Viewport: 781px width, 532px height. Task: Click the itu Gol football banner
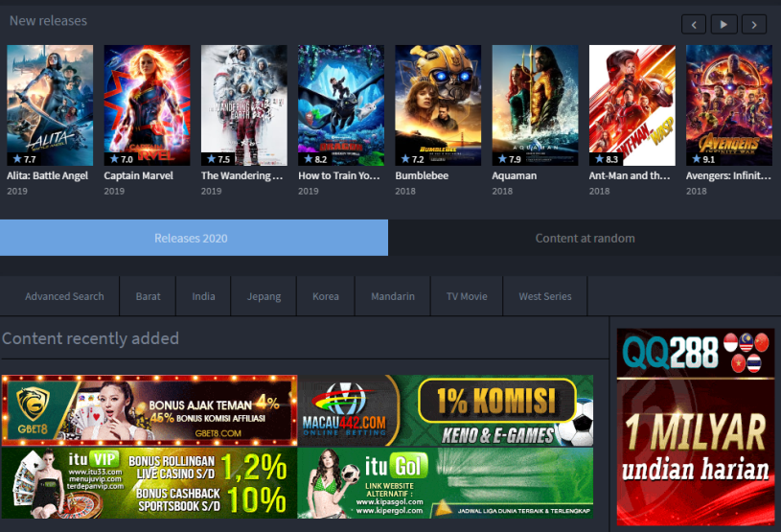click(446, 483)
